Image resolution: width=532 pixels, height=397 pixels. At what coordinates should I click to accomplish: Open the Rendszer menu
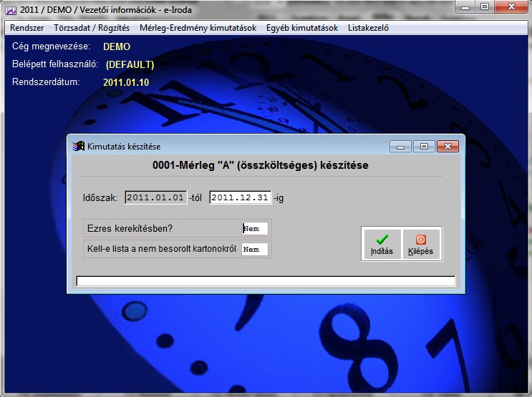[x=27, y=28]
